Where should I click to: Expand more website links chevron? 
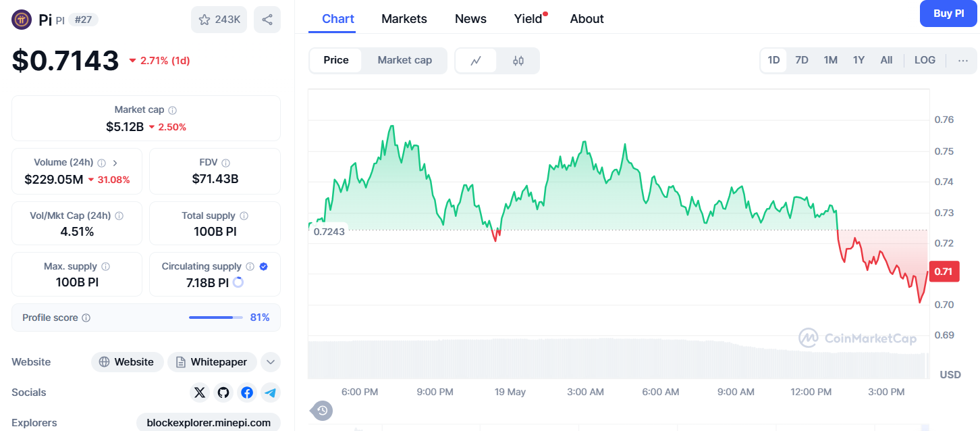tap(270, 362)
